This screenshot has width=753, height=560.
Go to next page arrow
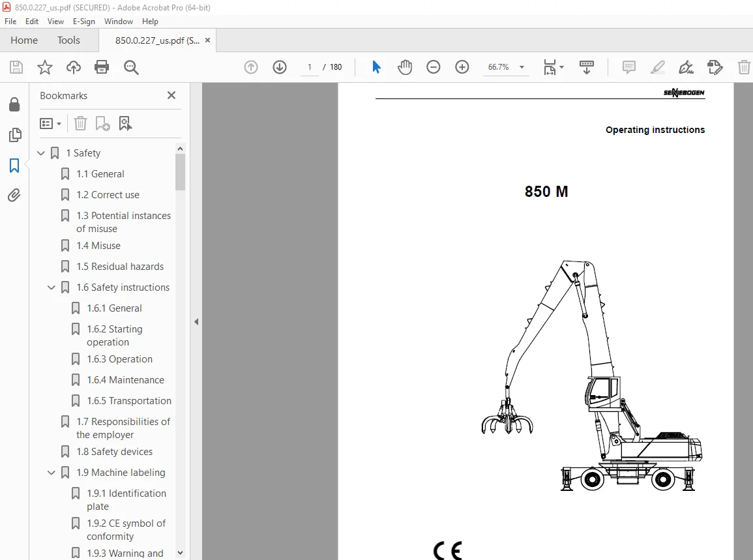coord(280,67)
